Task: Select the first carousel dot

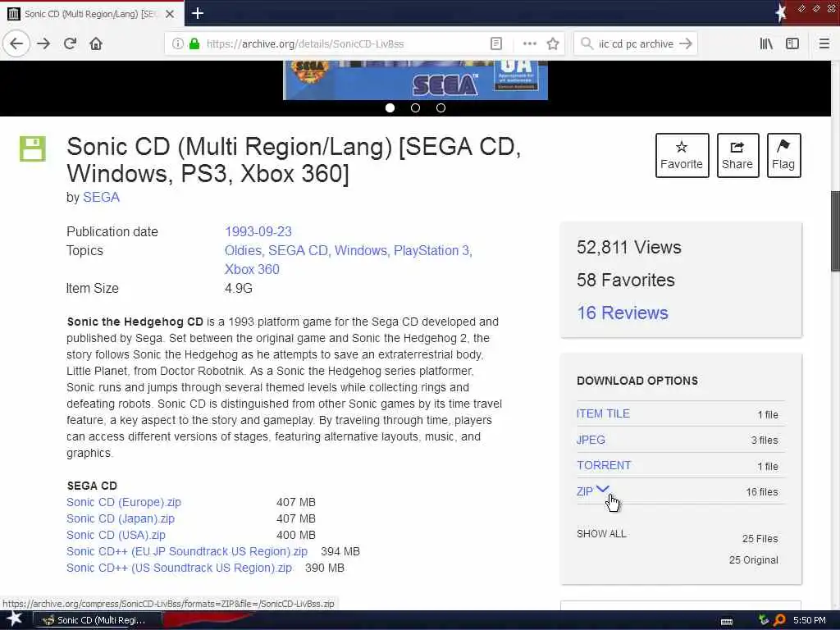Action: 390,107
